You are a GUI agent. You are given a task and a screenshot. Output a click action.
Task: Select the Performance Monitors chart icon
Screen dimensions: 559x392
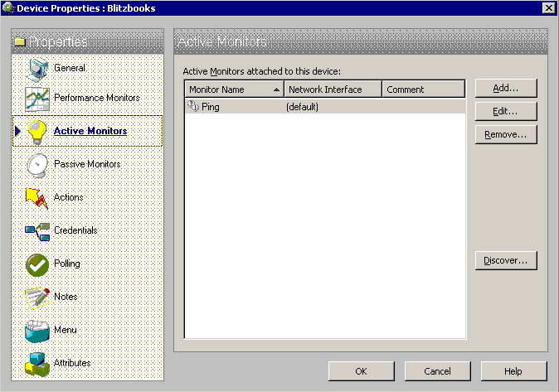pyautogui.click(x=37, y=99)
